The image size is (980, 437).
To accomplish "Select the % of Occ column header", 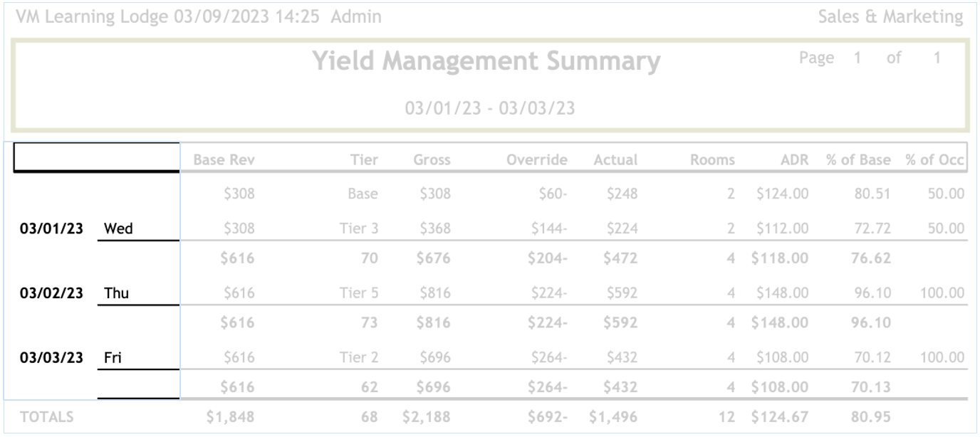I will coord(935,160).
